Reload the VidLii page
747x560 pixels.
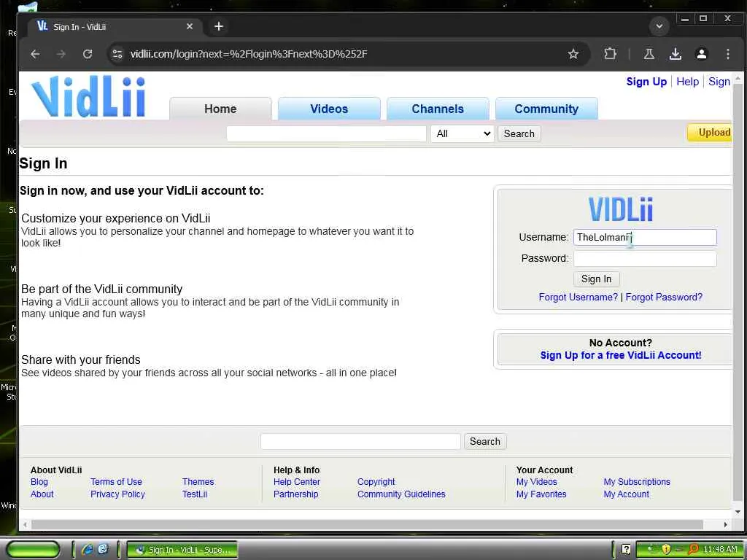coord(88,54)
